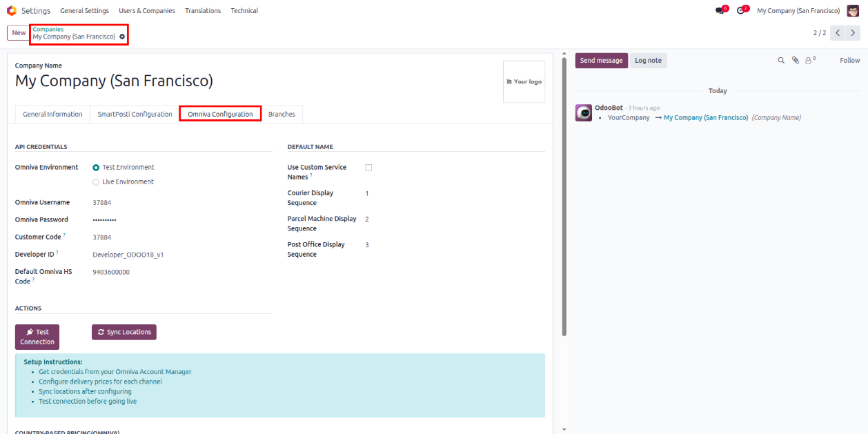Select Live Environment radio option
This screenshot has width=868, height=434.
pos(96,182)
